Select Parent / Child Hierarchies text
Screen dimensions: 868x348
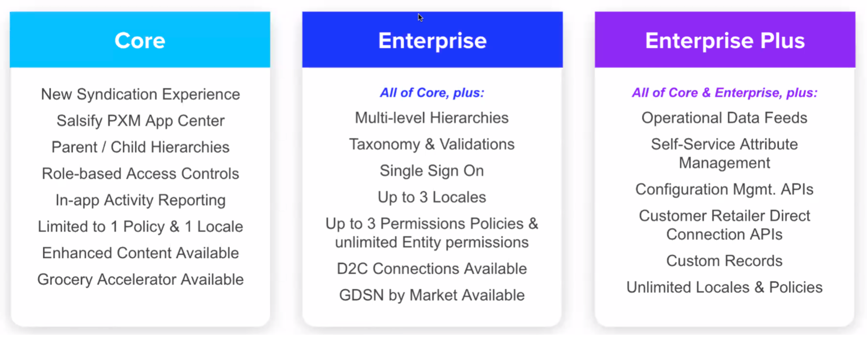point(140,147)
